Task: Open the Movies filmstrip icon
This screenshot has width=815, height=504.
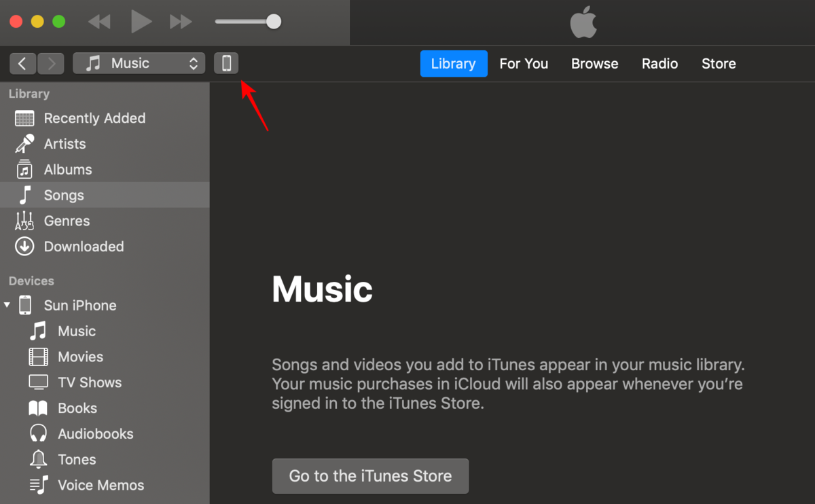Action: (x=39, y=357)
